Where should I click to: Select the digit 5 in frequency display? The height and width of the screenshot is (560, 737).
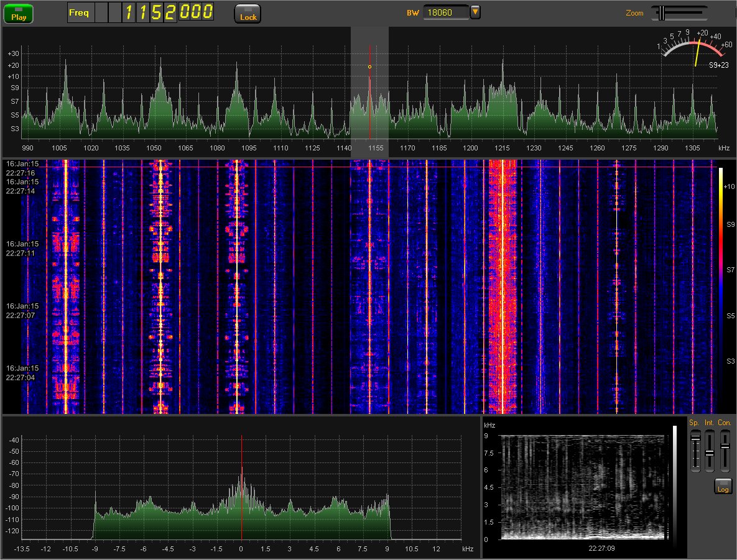[157, 12]
